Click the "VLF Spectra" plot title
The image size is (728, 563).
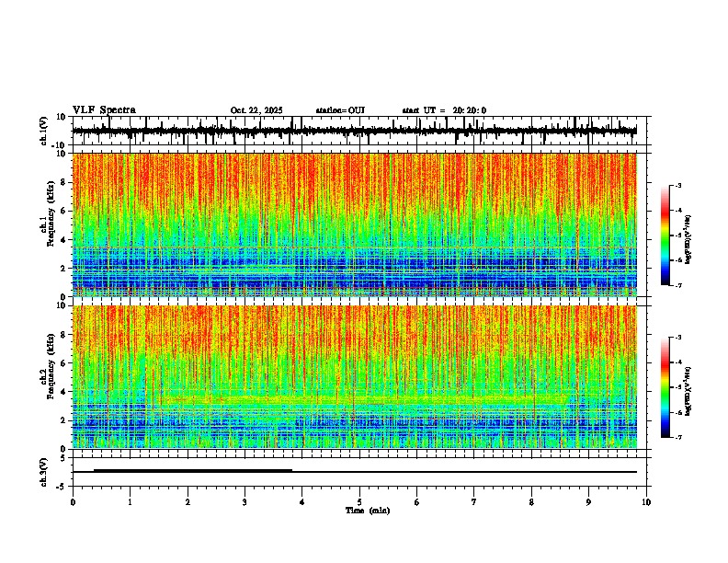(x=104, y=110)
